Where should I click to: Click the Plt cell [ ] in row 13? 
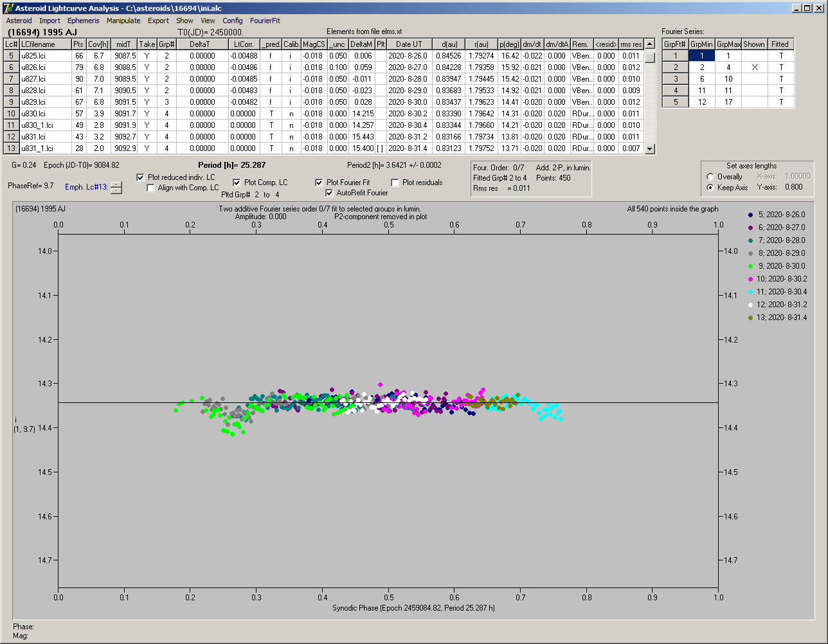381,148
